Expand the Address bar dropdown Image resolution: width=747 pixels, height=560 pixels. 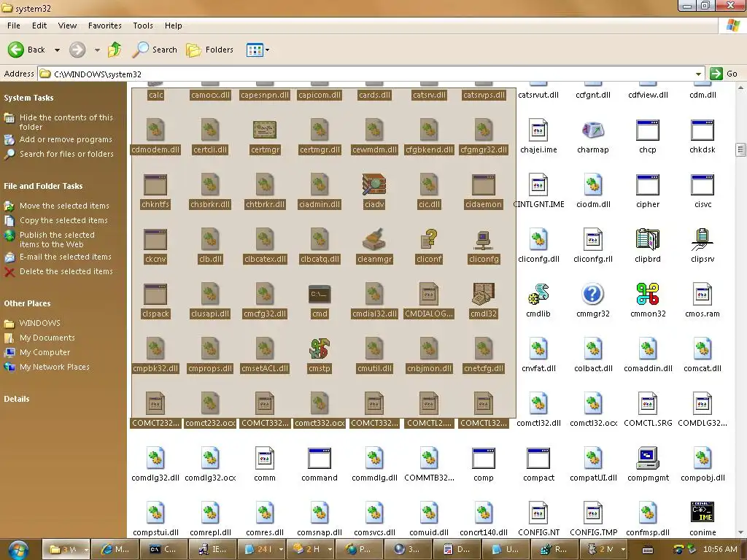pos(698,74)
